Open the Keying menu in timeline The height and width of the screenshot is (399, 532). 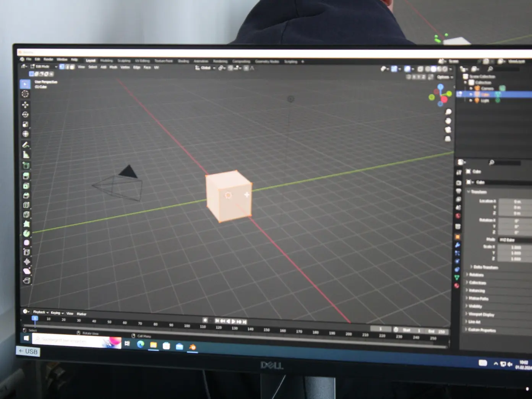(57, 313)
